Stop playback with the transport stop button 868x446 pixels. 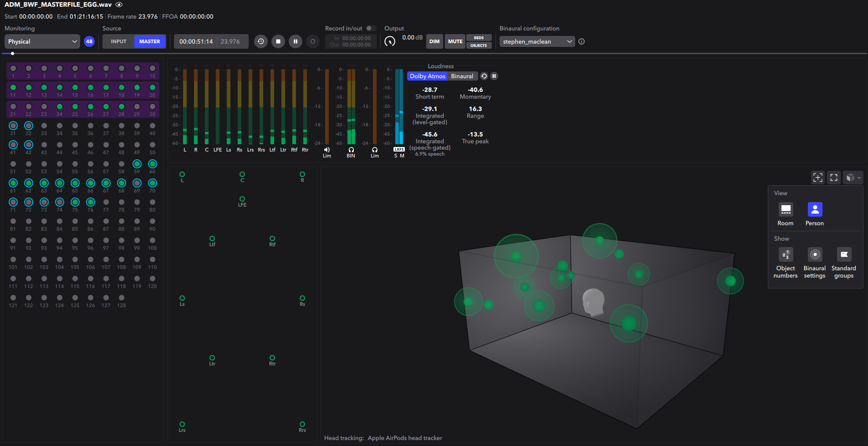tap(278, 41)
